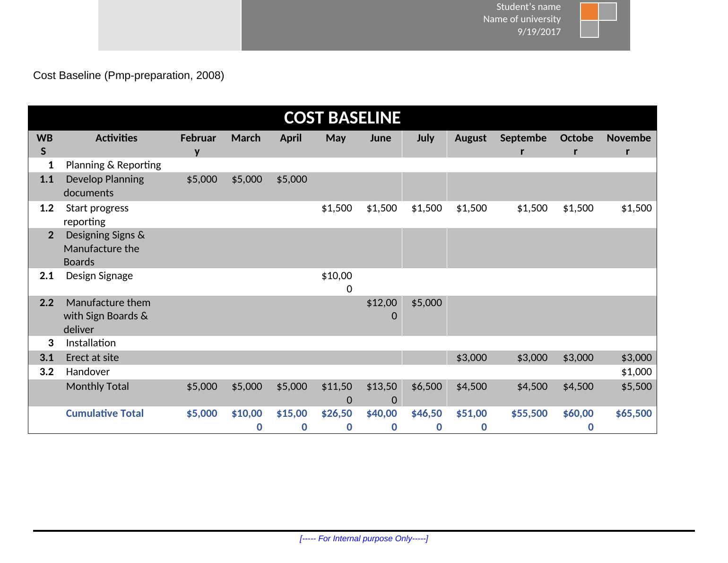
Task: Click the orange square in the header
Action: coord(589,11)
